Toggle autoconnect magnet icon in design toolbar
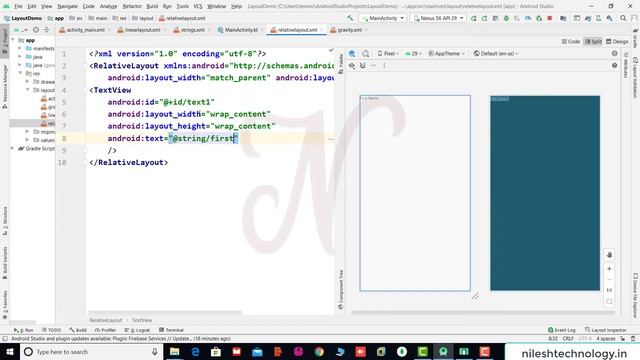The height and width of the screenshot is (360, 640). coord(362,65)
